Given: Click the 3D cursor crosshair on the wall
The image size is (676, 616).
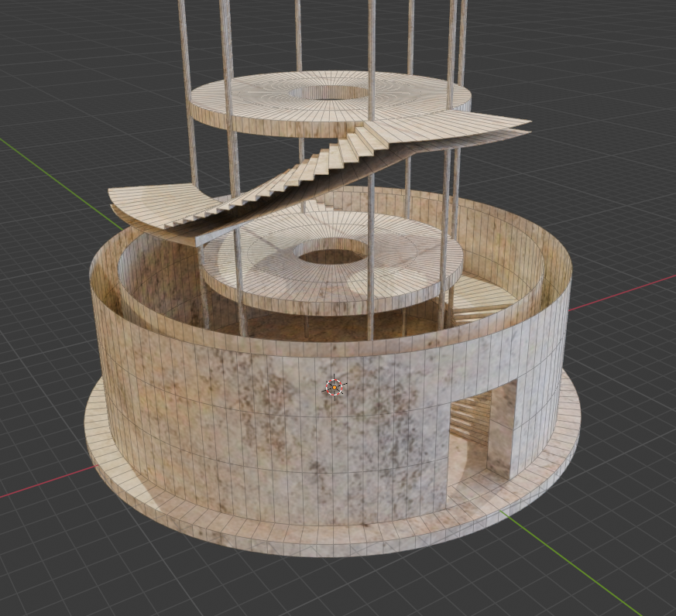Looking at the screenshot, I should click(334, 388).
